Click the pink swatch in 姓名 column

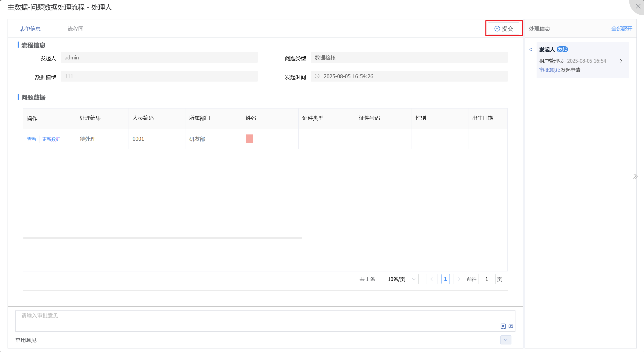249,139
